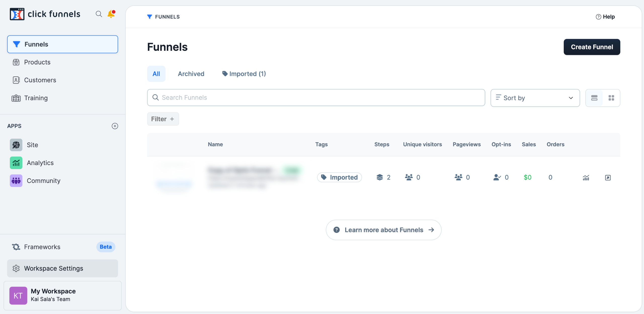Viewport: 644px width, 314px height.
Task: Select the Imported (1) tab
Action: [244, 74]
